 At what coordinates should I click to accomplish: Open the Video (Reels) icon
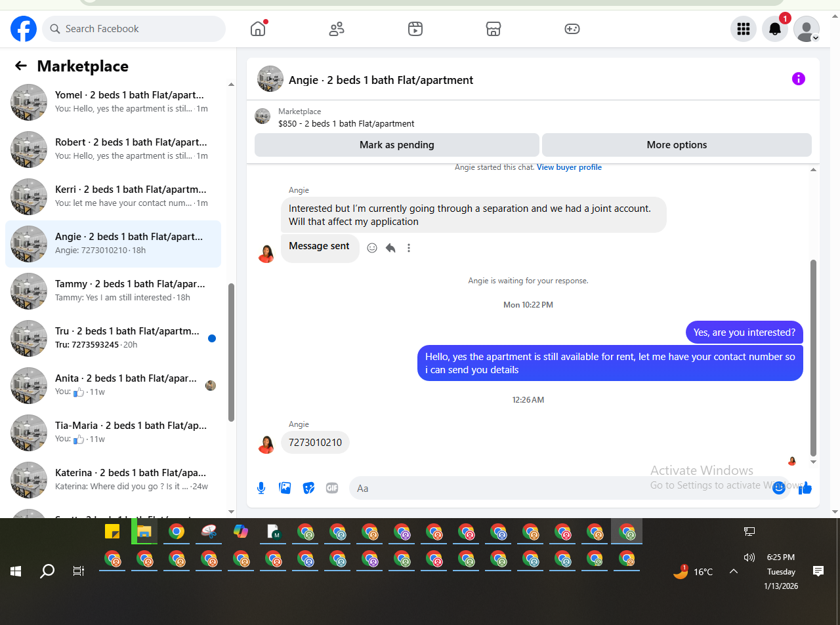(415, 29)
